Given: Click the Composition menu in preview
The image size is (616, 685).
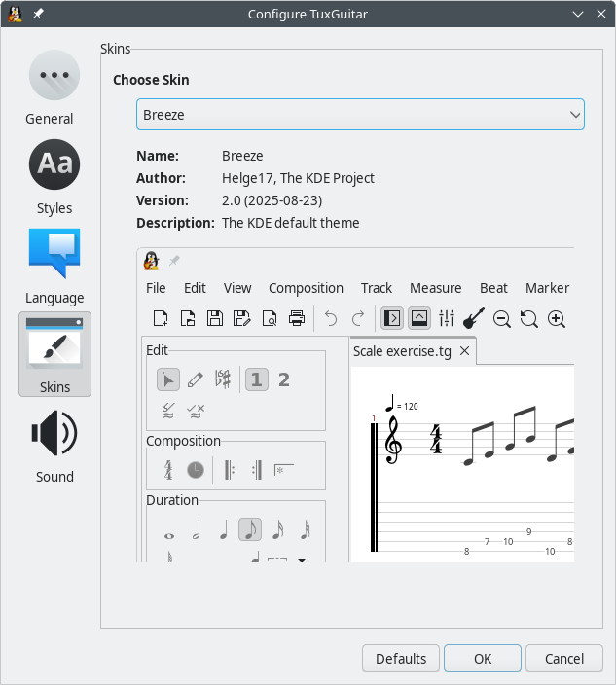Looking at the screenshot, I should (x=306, y=288).
